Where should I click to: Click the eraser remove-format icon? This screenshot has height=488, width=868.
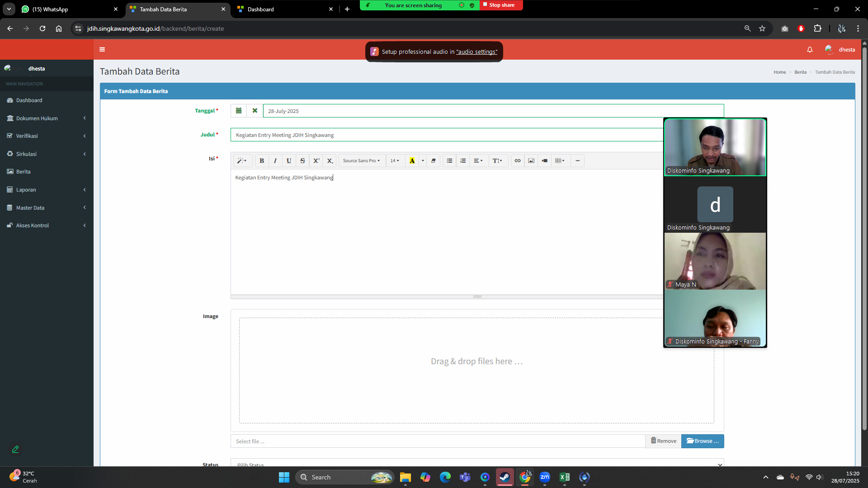tap(433, 161)
